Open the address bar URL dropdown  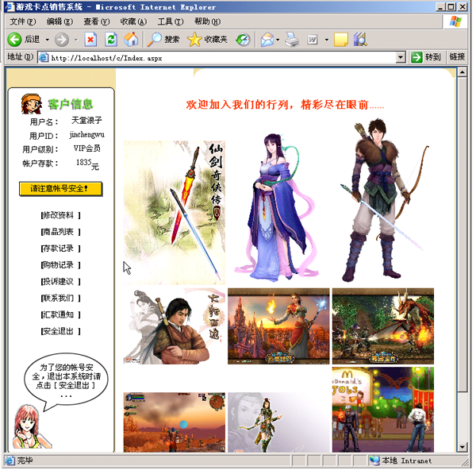[401, 57]
